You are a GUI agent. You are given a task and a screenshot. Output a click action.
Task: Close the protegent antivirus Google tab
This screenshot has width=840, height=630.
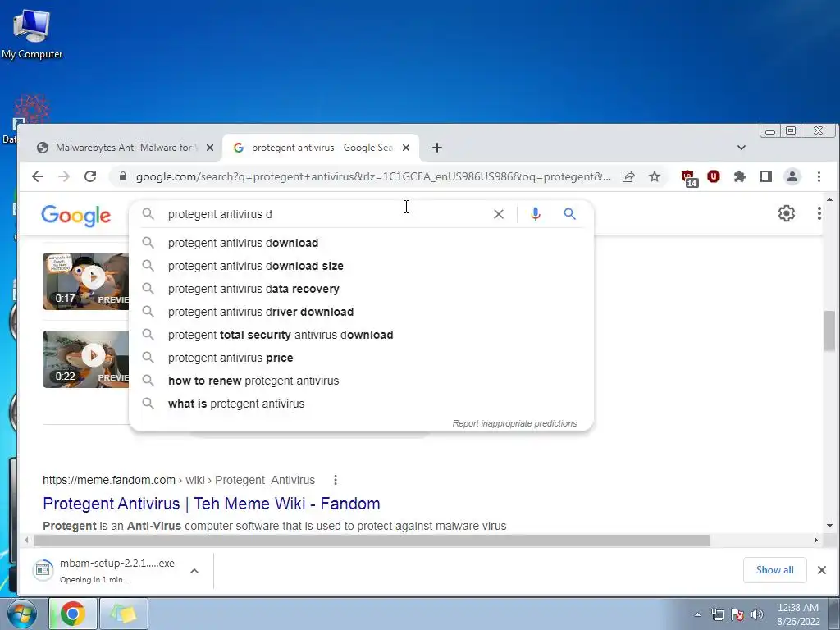tap(406, 148)
